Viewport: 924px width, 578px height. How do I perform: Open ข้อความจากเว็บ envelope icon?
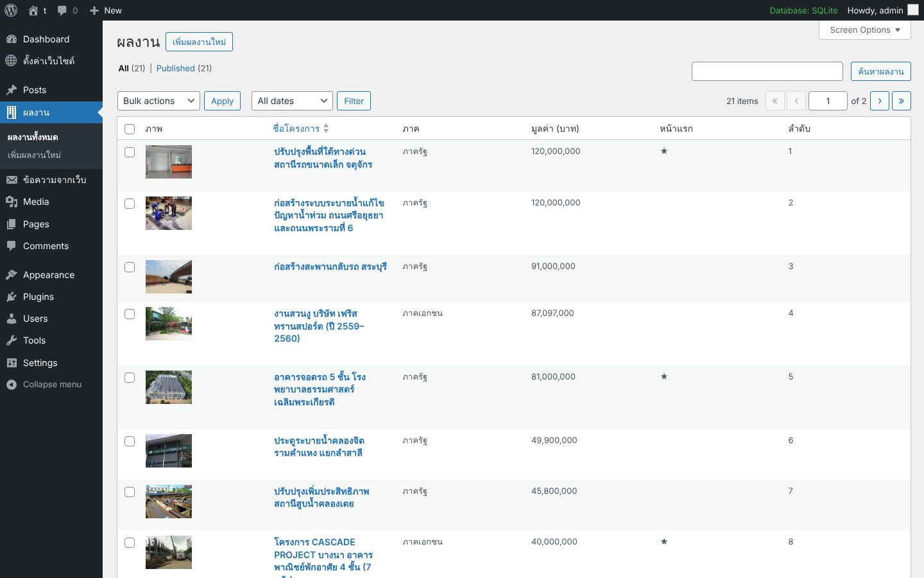pyautogui.click(x=12, y=180)
